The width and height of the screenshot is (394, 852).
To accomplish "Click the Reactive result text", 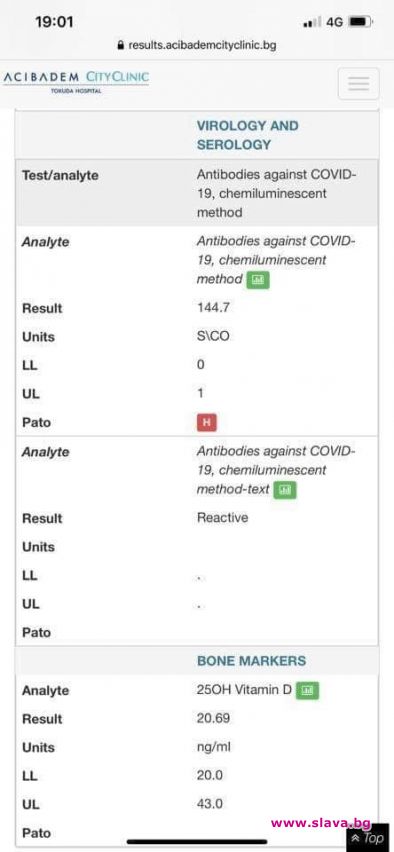I will pyautogui.click(x=222, y=517).
